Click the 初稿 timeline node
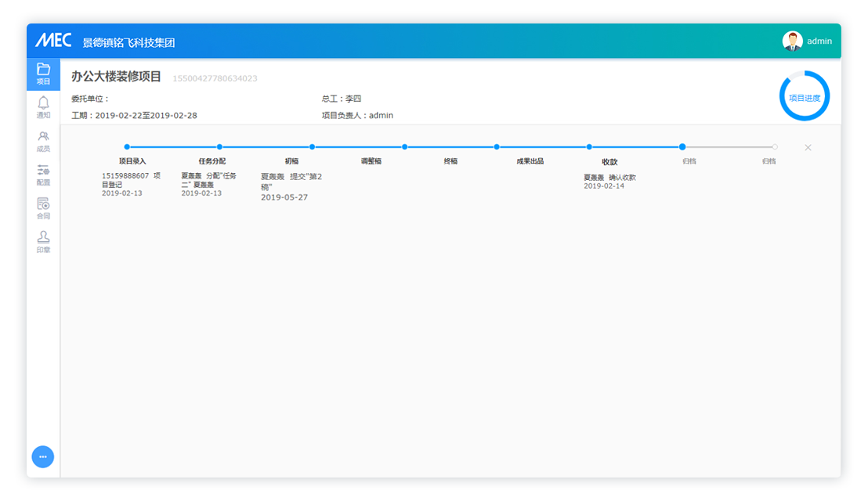 point(312,146)
